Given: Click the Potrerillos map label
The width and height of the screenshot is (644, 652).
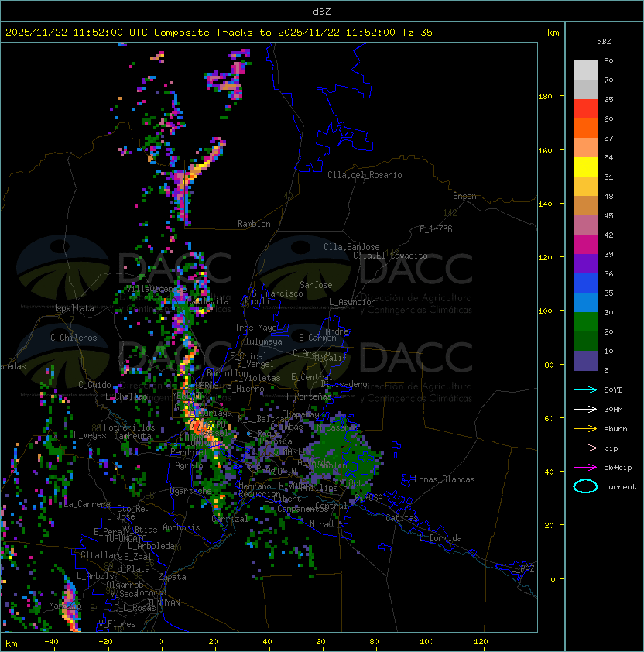Looking at the screenshot, I should (129, 427).
